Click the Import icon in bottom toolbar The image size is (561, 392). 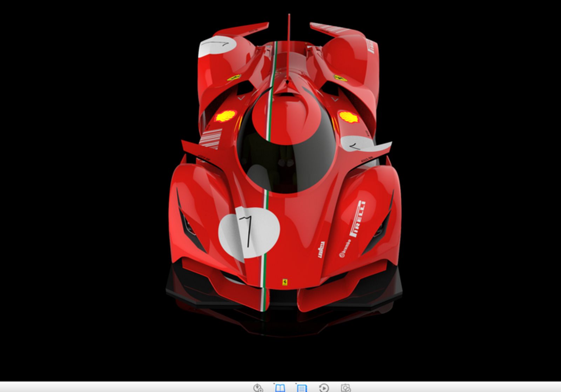258,387
